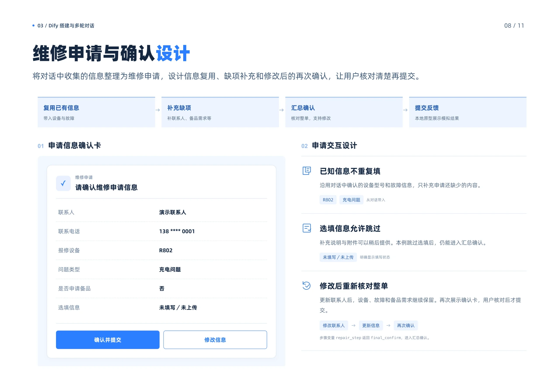Click the 请确认维修申请信息 card title

click(x=106, y=187)
